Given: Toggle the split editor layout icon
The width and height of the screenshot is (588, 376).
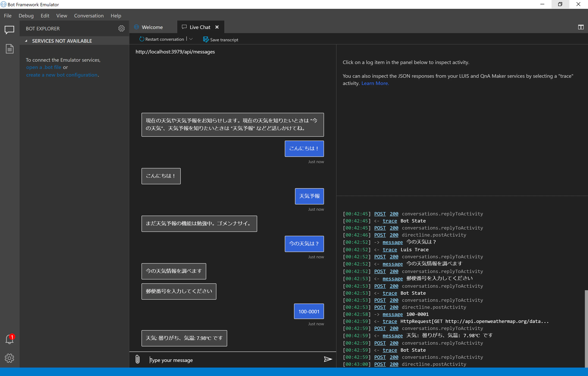Looking at the screenshot, I should tap(581, 27).
